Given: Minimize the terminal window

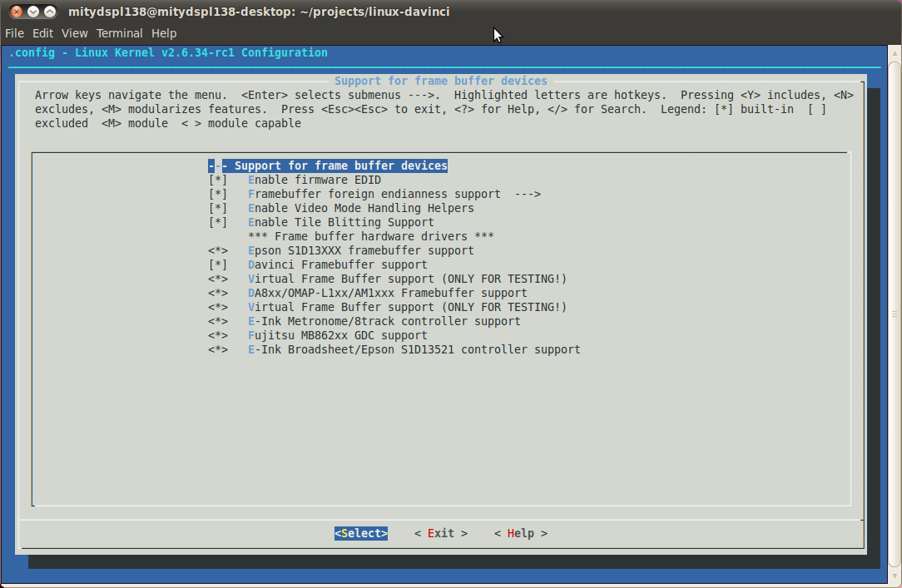Looking at the screenshot, I should [33, 12].
